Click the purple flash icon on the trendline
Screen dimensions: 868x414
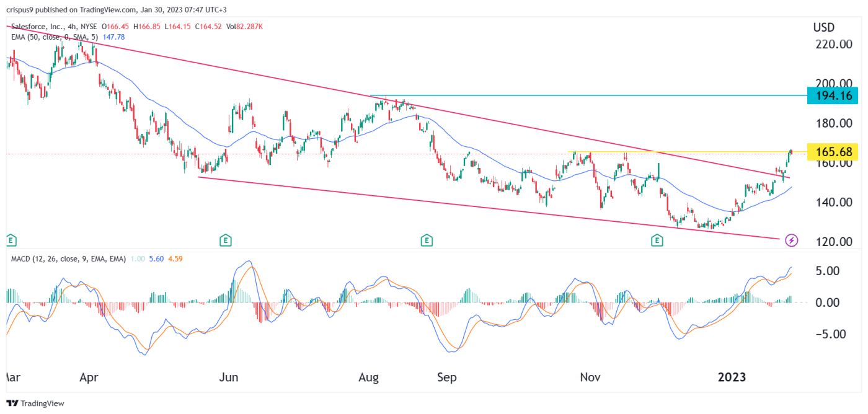[792, 240]
